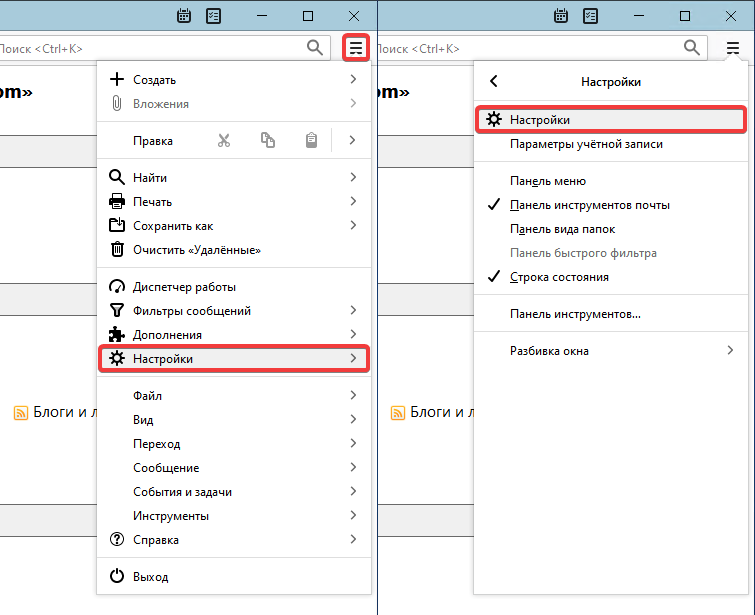
Task: Click the puzzle piece Дополнения icon
Action: pyautogui.click(x=117, y=335)
